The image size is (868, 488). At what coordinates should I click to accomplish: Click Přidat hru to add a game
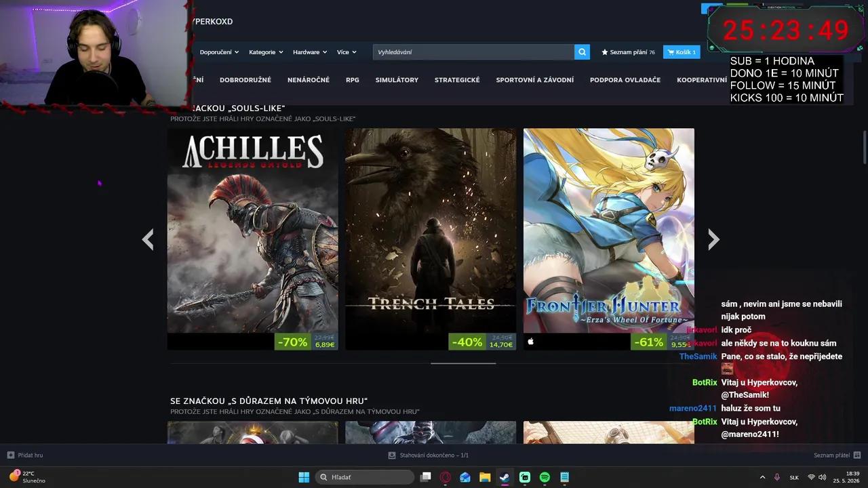click(x=25, y=455)
